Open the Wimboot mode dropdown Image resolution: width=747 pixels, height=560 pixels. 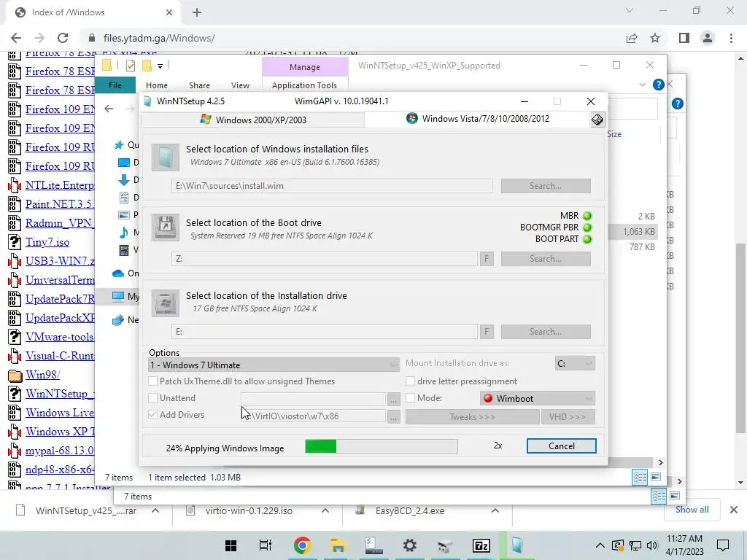(538, 398)
